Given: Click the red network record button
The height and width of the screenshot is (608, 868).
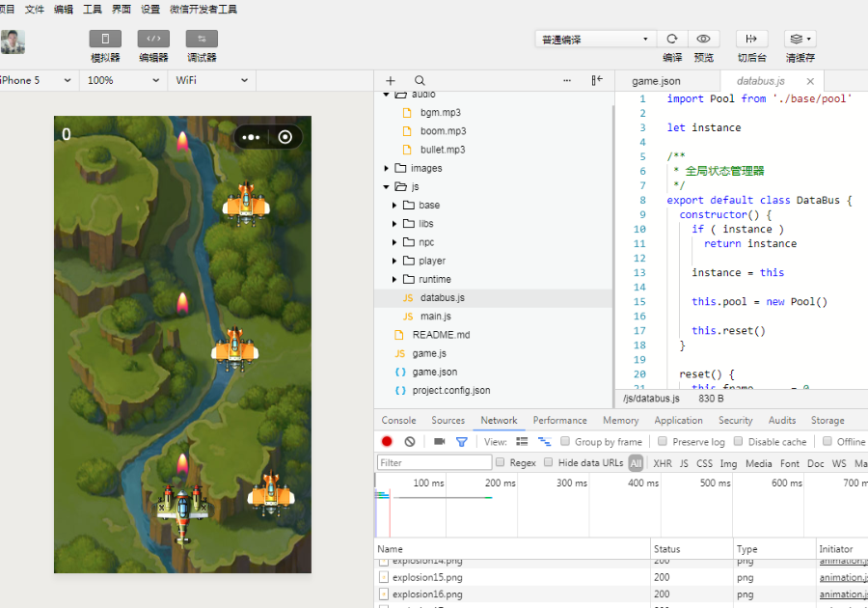Looking at the screenshot, I should (x=387, y=441).
